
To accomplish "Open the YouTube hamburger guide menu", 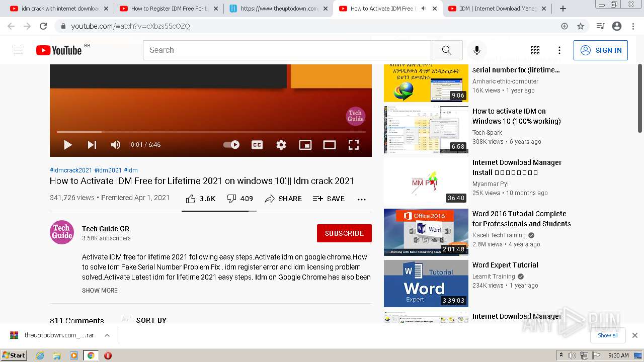I will [18, 50].
